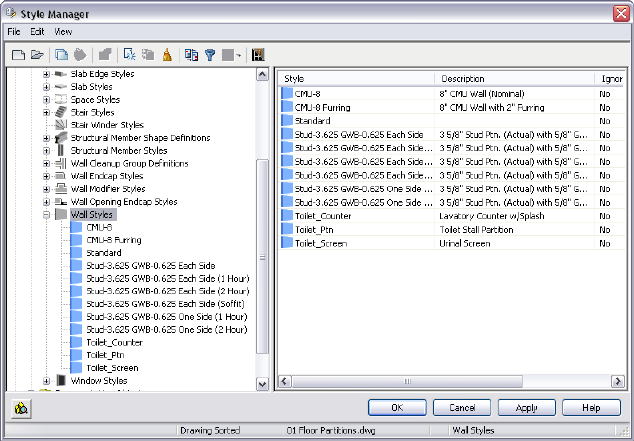Confirm with the OK button
This screenshot has width=634, height=441.
coord(397,407)
